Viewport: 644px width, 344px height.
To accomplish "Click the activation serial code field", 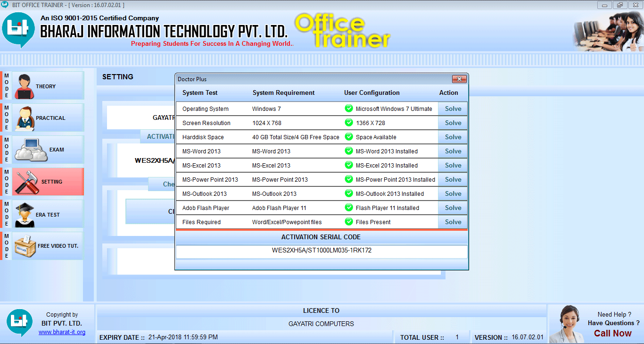I will [322, 251].
